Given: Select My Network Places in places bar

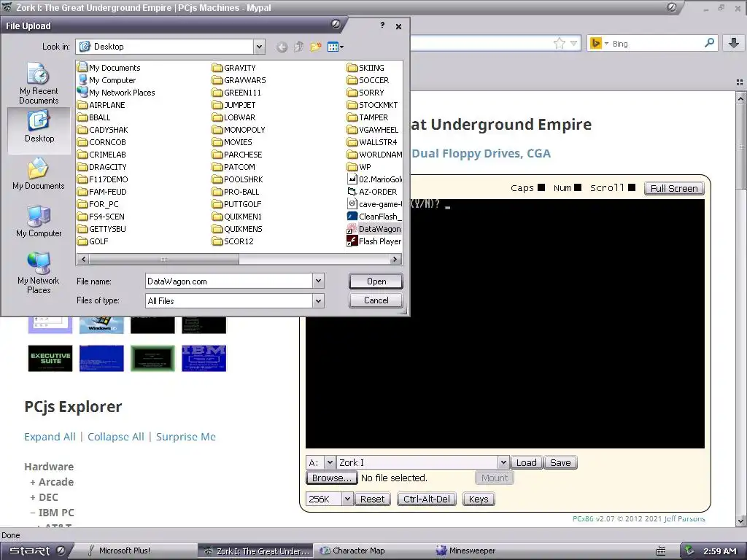Looking at the screenshot, I should coord(39,273).
